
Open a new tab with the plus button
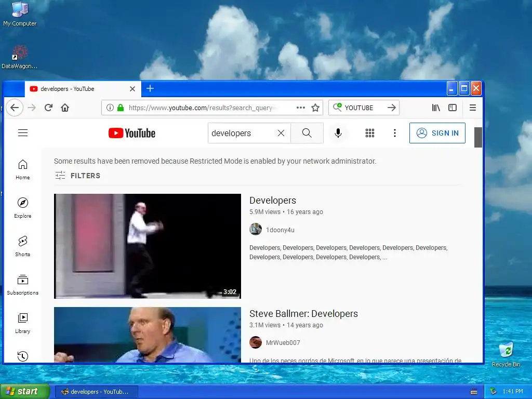(150, 88)
